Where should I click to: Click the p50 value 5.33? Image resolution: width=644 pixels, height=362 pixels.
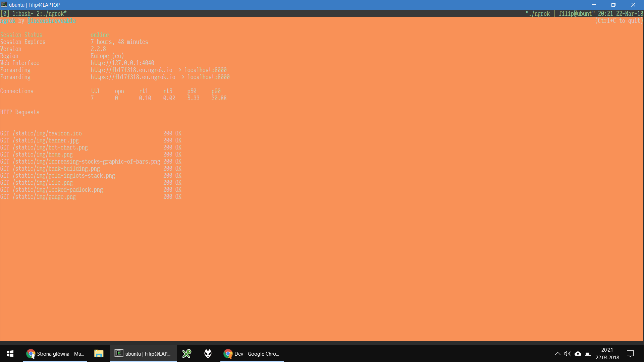(193, 98)
